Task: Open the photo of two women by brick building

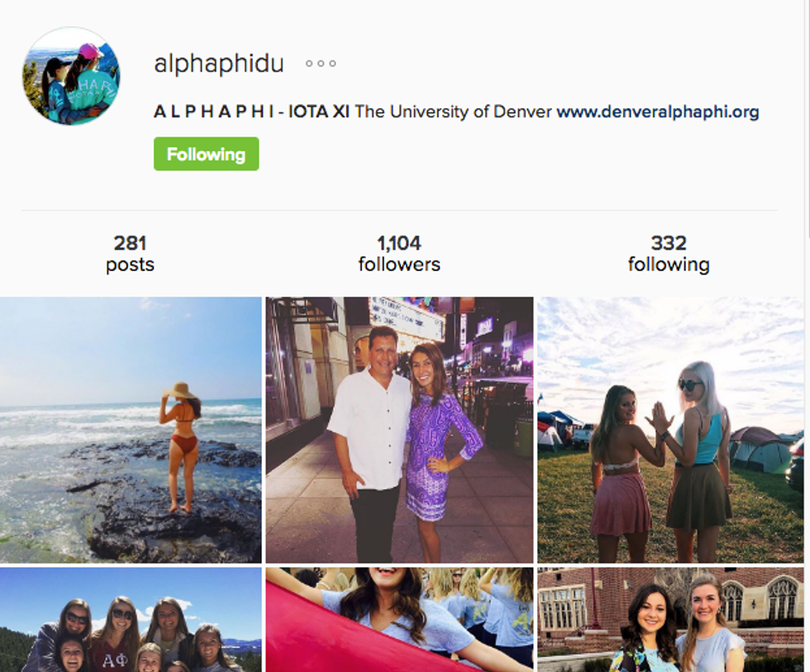Action: pos(670,620)
